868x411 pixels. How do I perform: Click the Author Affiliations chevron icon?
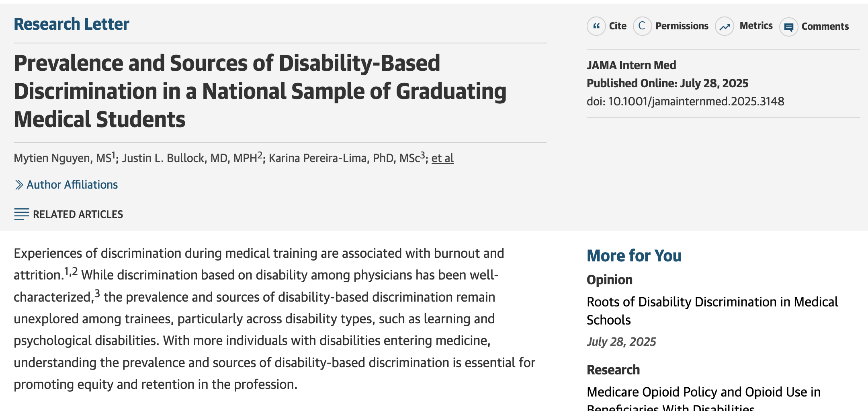19,185
